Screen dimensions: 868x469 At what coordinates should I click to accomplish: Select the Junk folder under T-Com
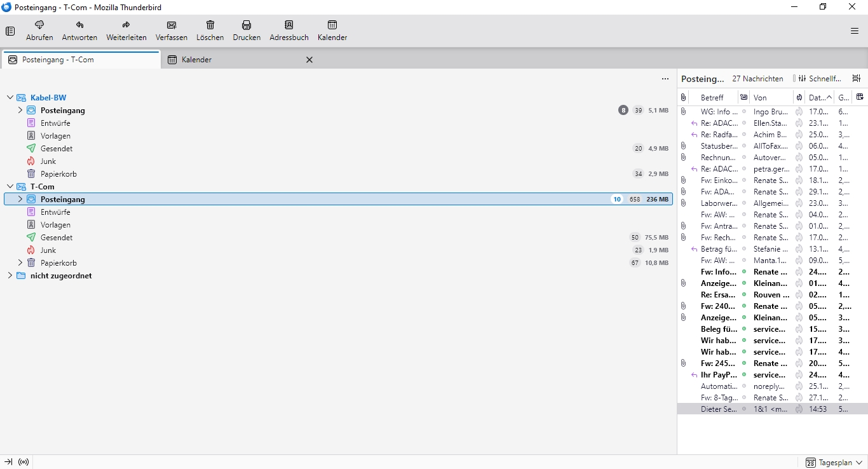[48, 250]
